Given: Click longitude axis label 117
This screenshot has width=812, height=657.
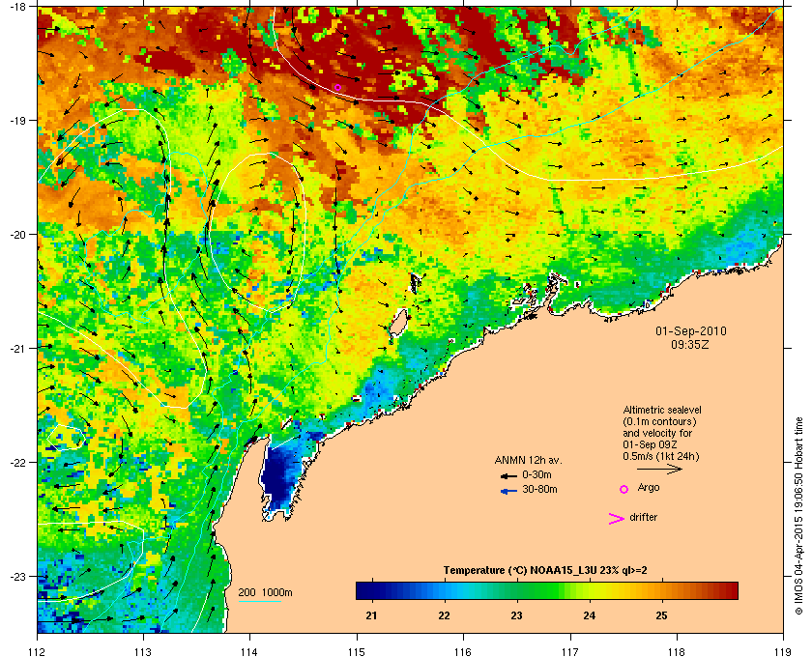Looking at the screenshot, I should [570, 651].
